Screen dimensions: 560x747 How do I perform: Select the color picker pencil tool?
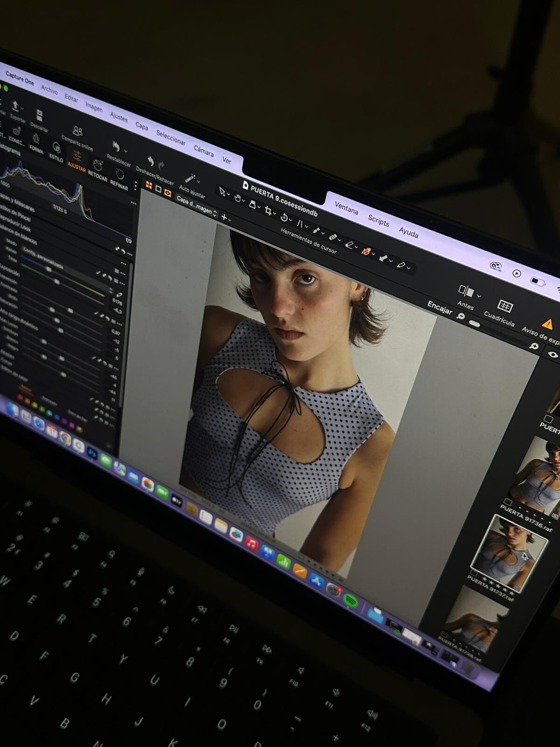(400, 265)
